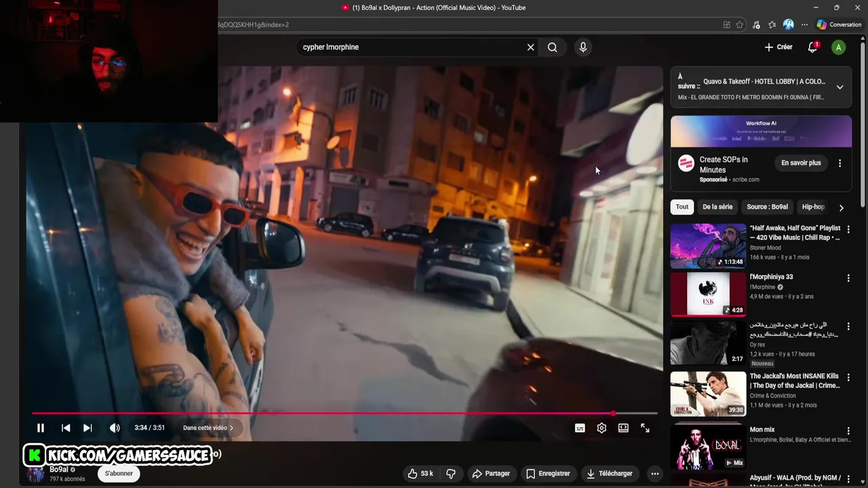Open the green account avatar menu

(839, 47)
